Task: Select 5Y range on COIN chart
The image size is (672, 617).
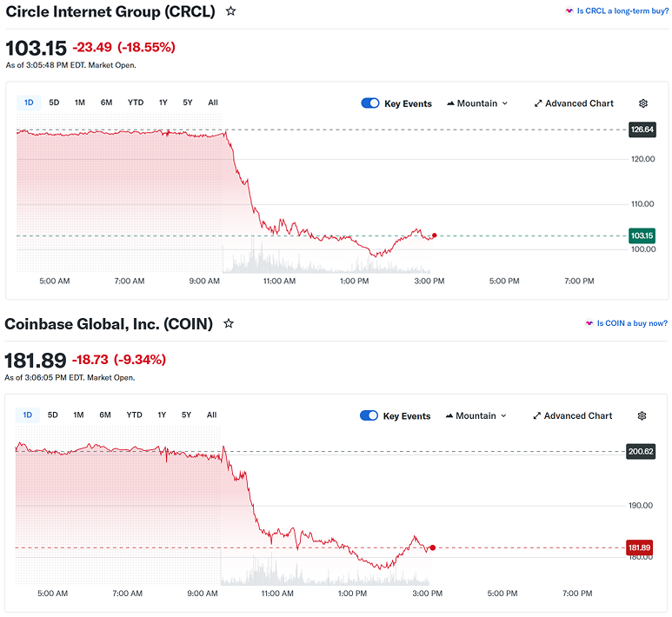Action: [186, 415]
